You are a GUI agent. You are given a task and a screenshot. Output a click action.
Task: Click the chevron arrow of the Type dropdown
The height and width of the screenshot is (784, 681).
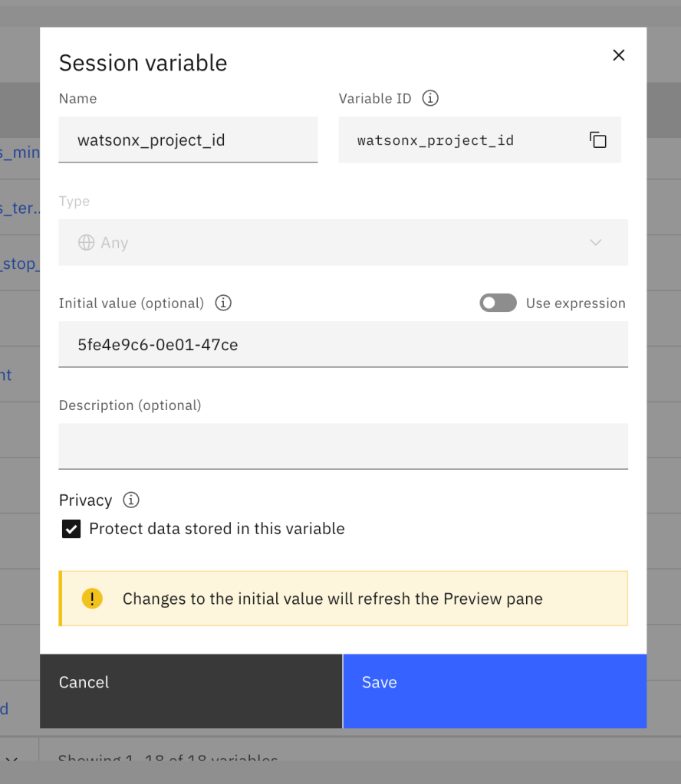click(596, 243)
